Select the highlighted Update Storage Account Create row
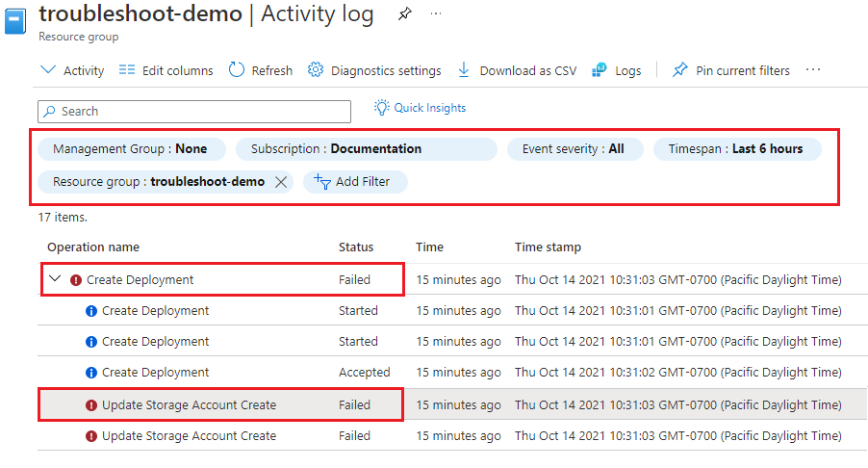Image resolution: width=868 pixels, height=468 pixels. pos(189,404)
